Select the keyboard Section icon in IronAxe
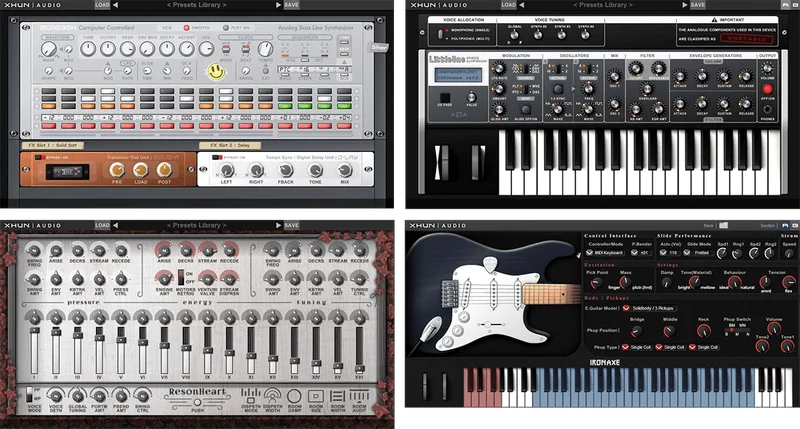This screenshot has height=429, width=800. [795, 225]
